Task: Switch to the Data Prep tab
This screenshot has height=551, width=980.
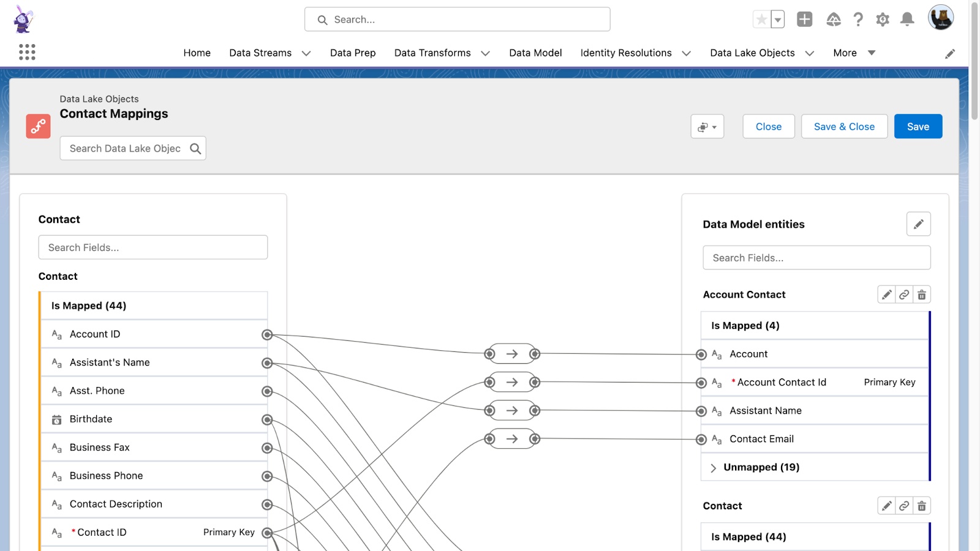Action: [x=353, y=53]
